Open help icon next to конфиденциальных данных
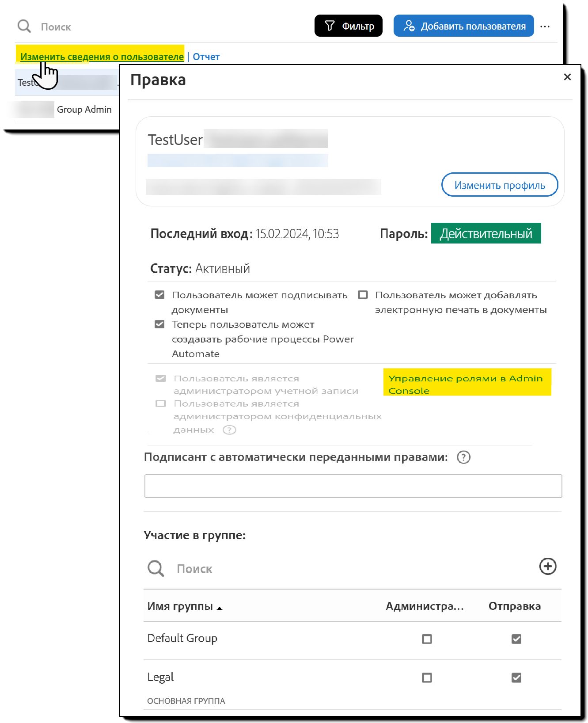This screenshot has width=588, height=723. 229,430
